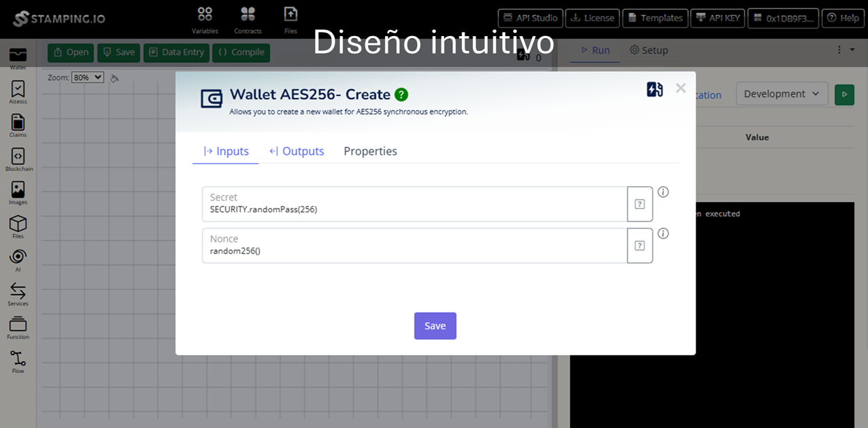Save the Wallet AES256 configuration
868x428 pixels.
[x=435, y=326]
